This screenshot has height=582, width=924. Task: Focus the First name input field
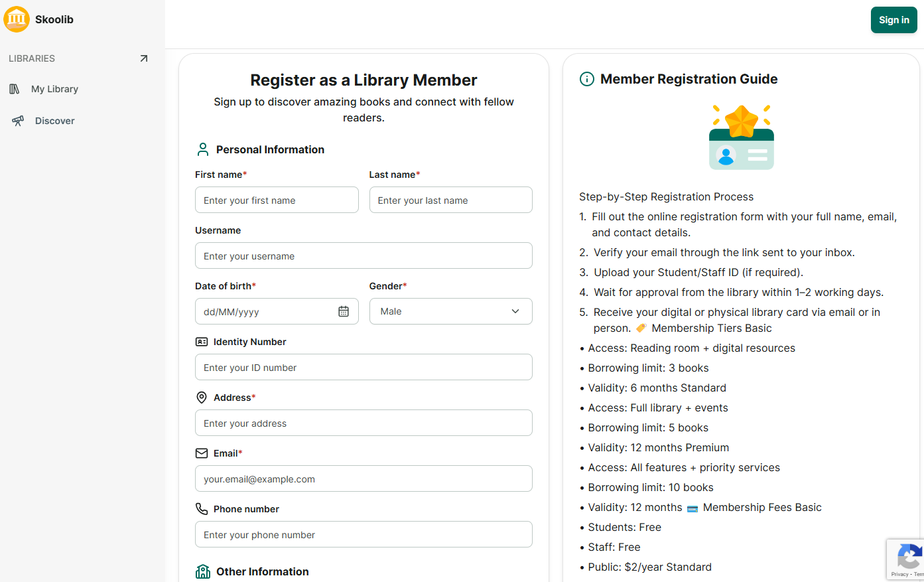277,200
